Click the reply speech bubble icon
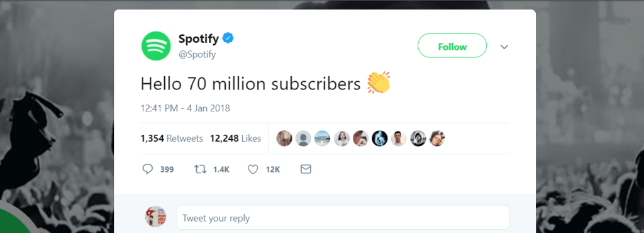The height and width of the screenshot is (233, 644). click(147, 169)
